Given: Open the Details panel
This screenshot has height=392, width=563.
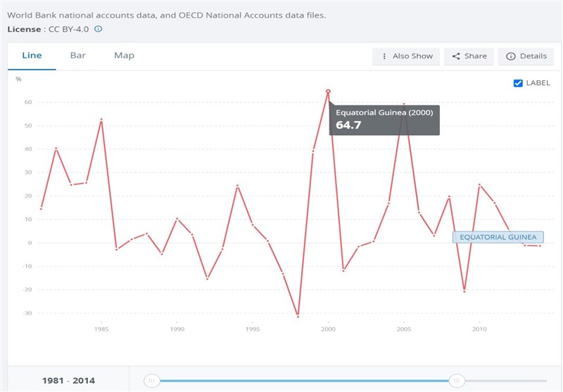Looking at the screenshot, I should click(x=526, y=56).
